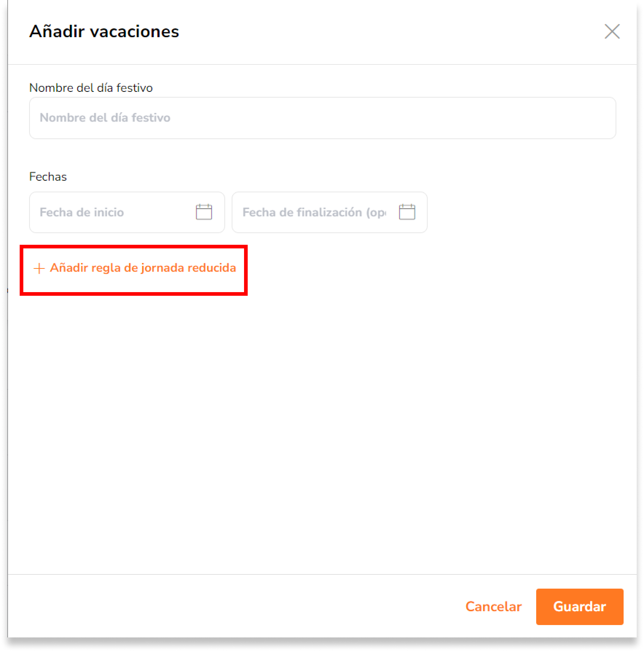Select the Fecha de finalización date field
This screenshot has height=652, width=644.
(x=329, y=212)
